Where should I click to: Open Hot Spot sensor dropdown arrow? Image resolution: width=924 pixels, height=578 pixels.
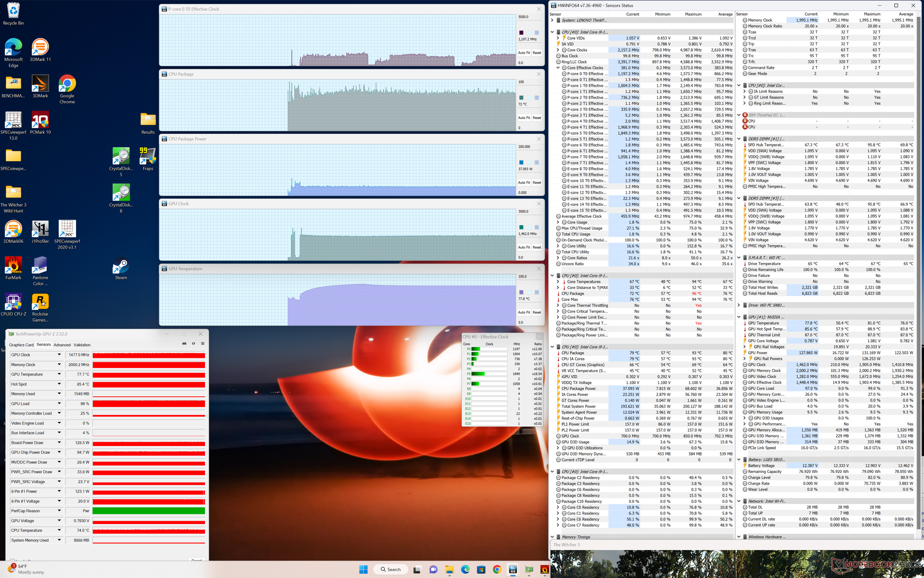59,384
